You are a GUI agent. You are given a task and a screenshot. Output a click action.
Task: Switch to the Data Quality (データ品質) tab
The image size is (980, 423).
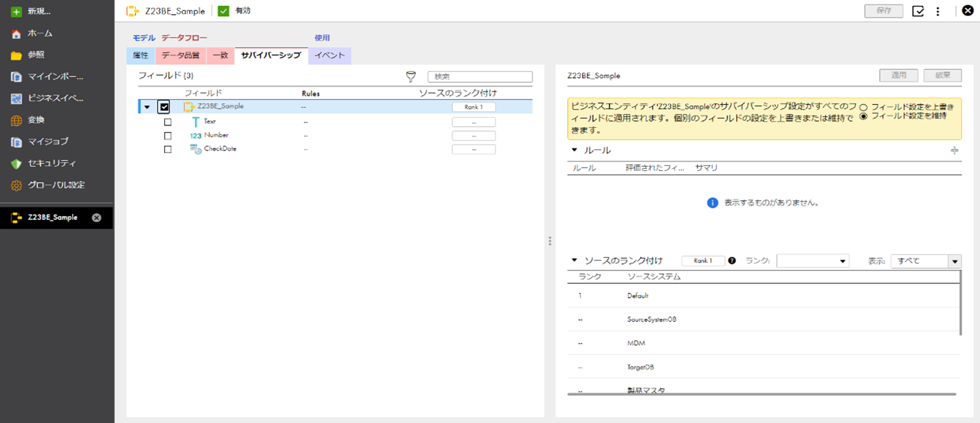pyautogui.click(x=181, y=56)
